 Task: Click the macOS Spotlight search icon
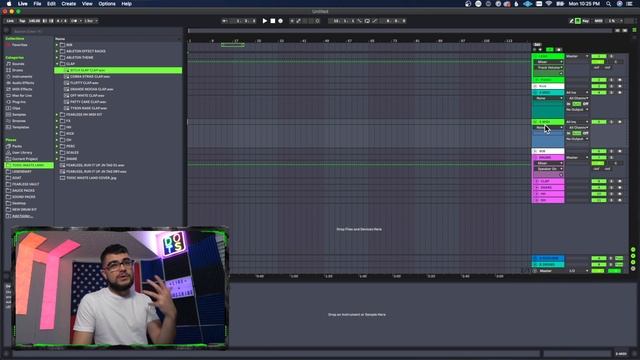pos(609,4)
